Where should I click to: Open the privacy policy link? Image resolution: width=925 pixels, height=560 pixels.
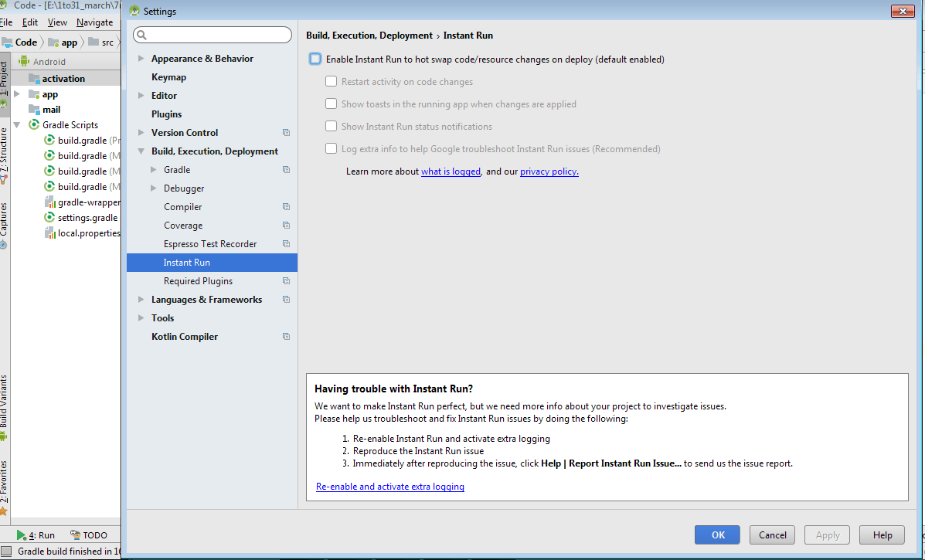[549, 171]
